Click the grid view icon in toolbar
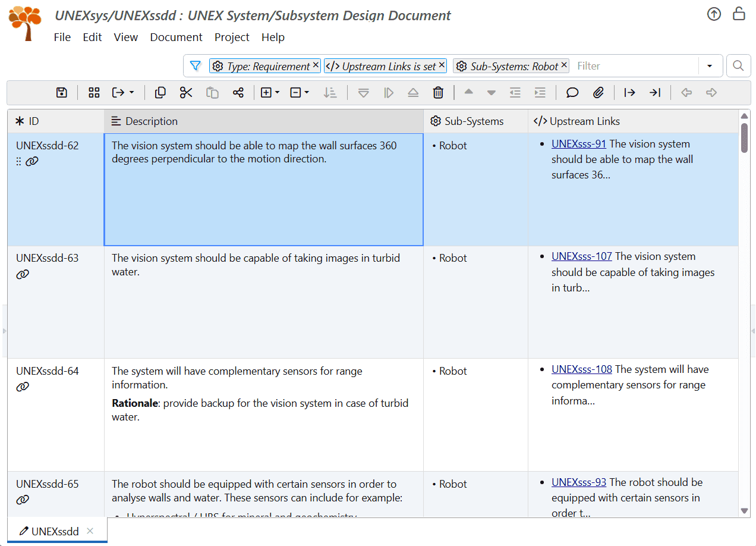The image size is (756, 546). click(94, 92)
